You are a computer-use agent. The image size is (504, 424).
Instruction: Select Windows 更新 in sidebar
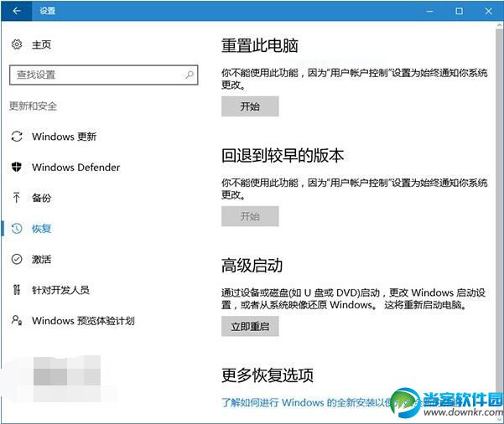point(64,137)
